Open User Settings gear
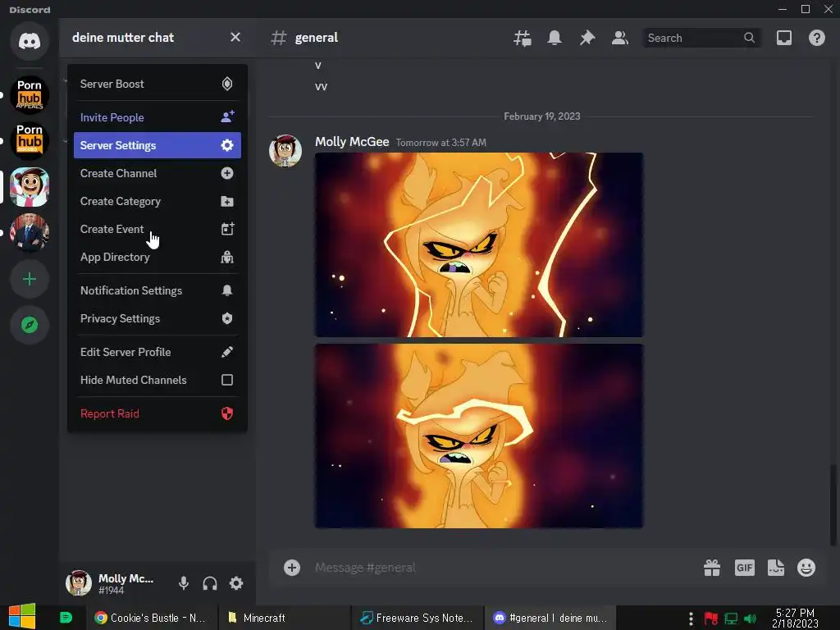This screenshot has width=840, height=630. [236, 583]
